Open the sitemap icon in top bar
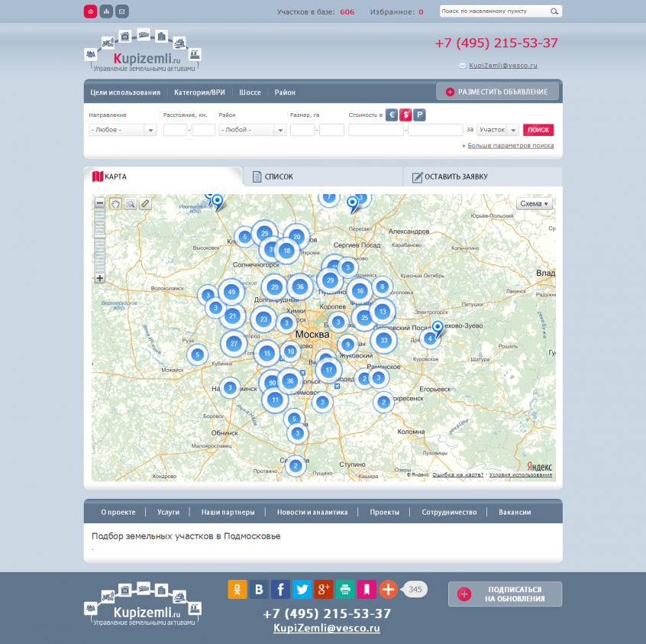The width and height of the screenshot is (646, 644). click(106, 11)
